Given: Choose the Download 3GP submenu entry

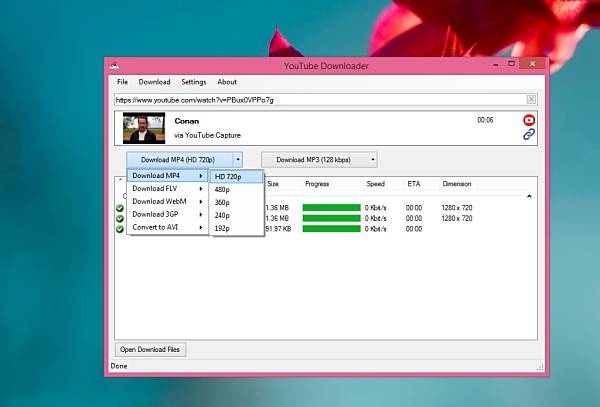Looking at the screenshot, I should coord(168,214).
